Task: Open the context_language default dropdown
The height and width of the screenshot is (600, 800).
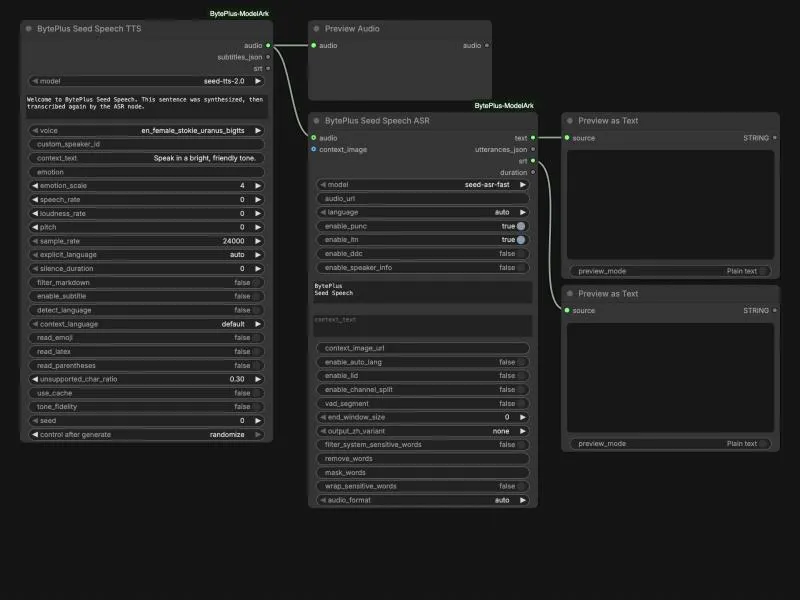Action: click(146, 324)
